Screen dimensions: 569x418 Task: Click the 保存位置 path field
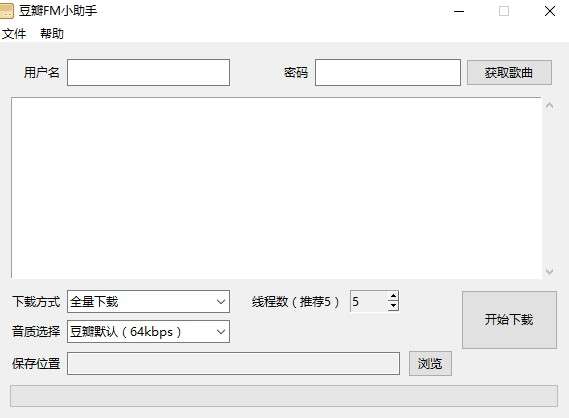point(233,364)
